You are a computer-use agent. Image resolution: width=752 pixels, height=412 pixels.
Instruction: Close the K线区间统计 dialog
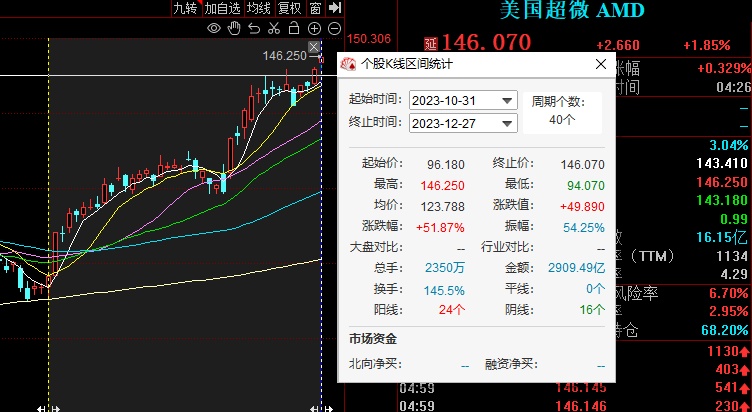(x=601, y=64)
